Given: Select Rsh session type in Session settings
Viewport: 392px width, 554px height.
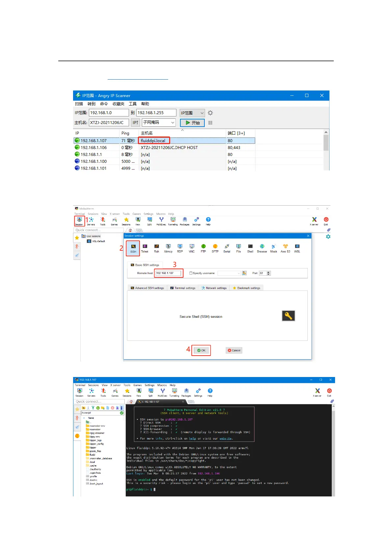Looking at the screenshot, I should 157,248.
